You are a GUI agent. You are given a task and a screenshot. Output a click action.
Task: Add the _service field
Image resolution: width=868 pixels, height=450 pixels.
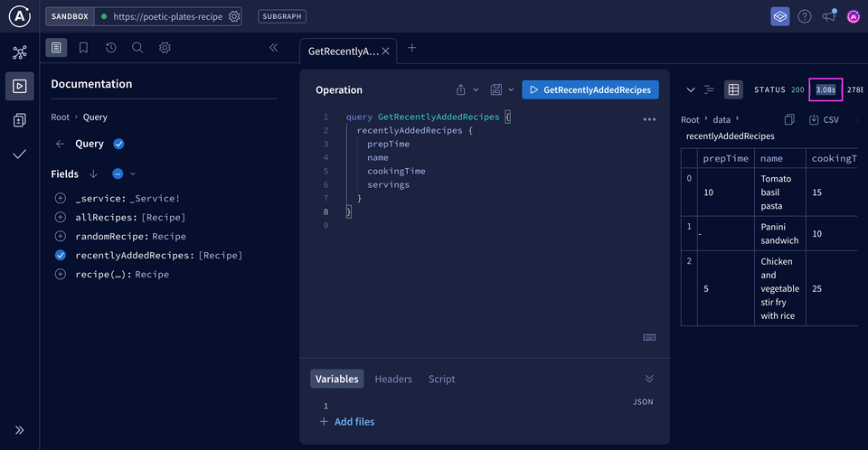pos(61,198)
